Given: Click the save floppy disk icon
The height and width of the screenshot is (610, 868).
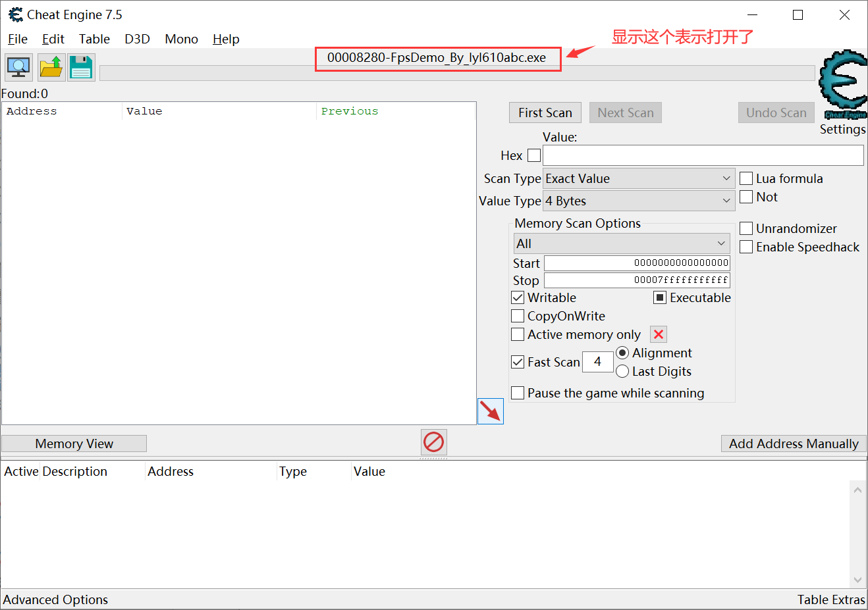Looking at the screenshot, I should [x=81, y=67].
